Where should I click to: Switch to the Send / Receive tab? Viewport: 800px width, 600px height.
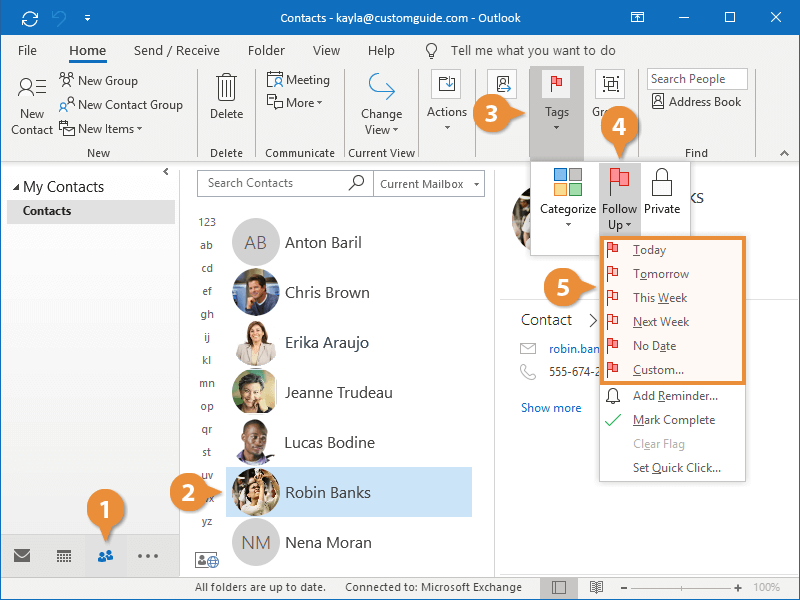pos(177,51)
